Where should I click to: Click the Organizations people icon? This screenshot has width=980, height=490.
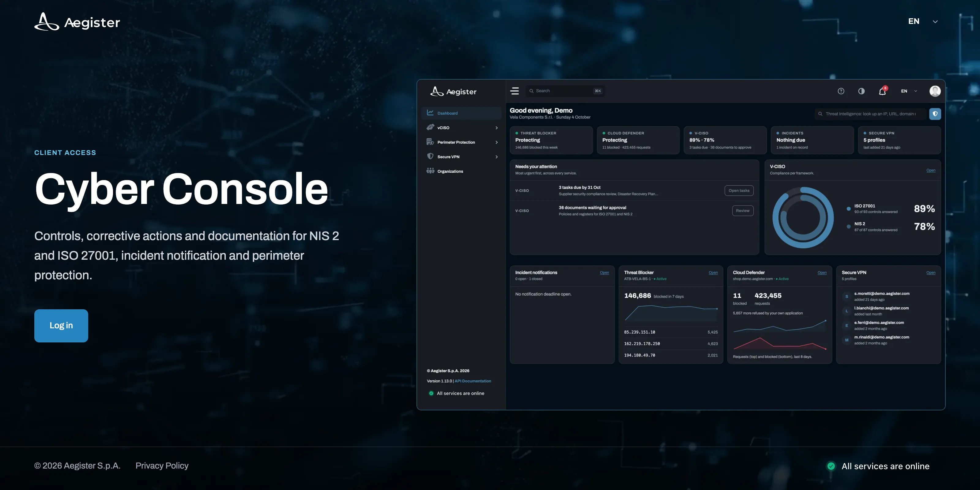click(x=430, y=171)
